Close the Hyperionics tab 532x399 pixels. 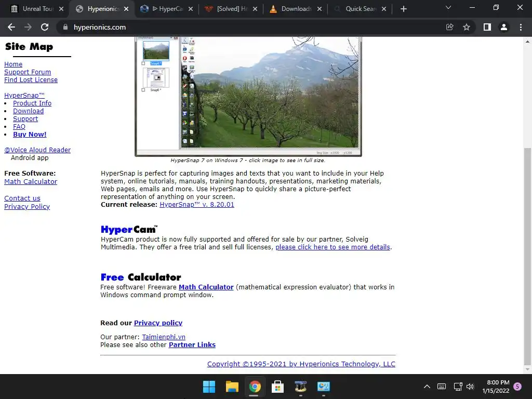pyautogui.click(x=126, y=9)
